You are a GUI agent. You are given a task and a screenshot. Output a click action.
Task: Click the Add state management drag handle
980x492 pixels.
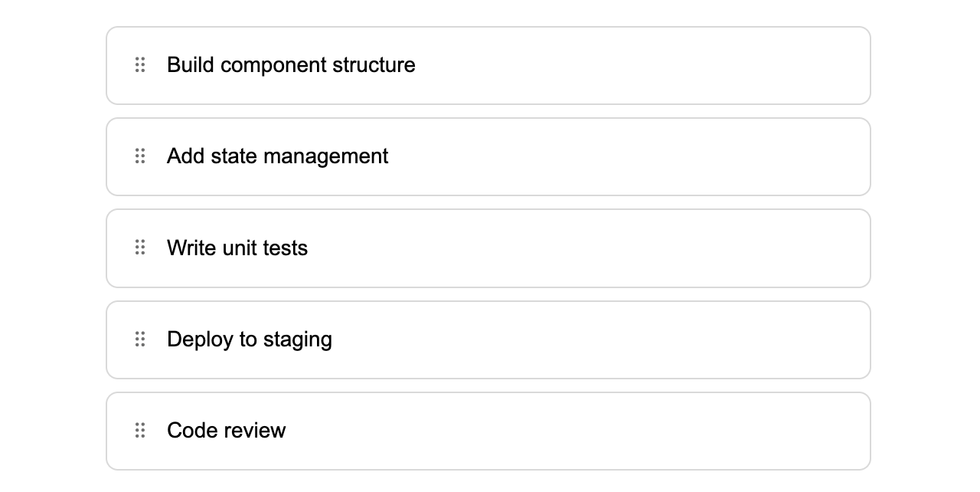(x=140, y=156)
